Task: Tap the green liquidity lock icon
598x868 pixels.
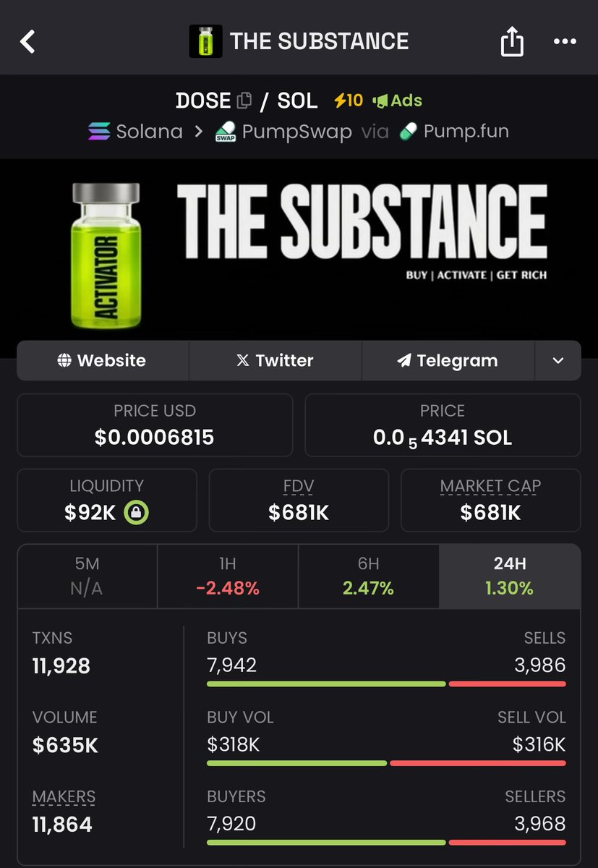Action: click(x=136, y=513)
